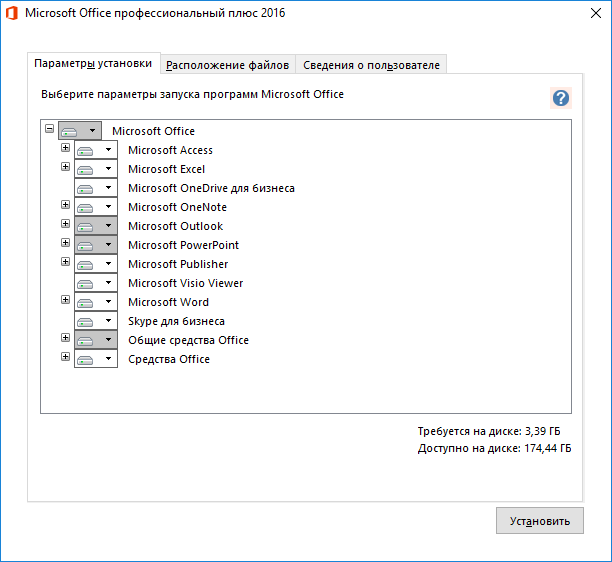Collapse the root Microsoft Office tree node
This screenshot has width=612, height=562.
click(x=50, y=129)
